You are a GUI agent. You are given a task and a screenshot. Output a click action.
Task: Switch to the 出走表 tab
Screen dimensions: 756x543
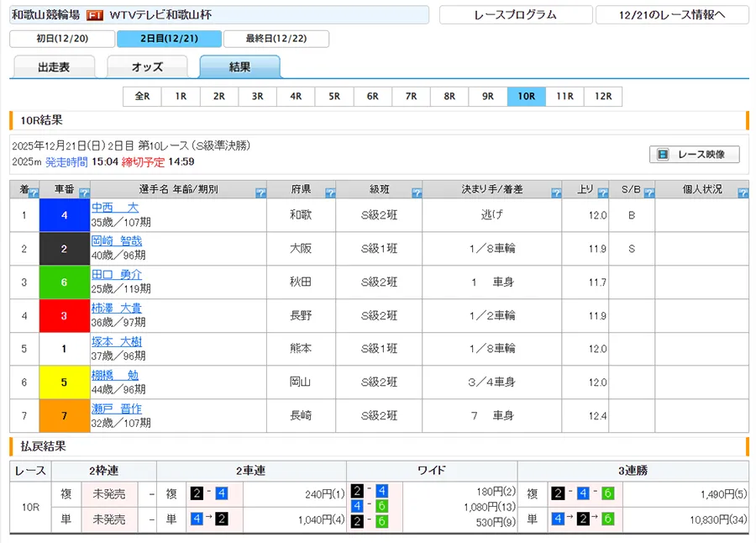coord(54,67)
